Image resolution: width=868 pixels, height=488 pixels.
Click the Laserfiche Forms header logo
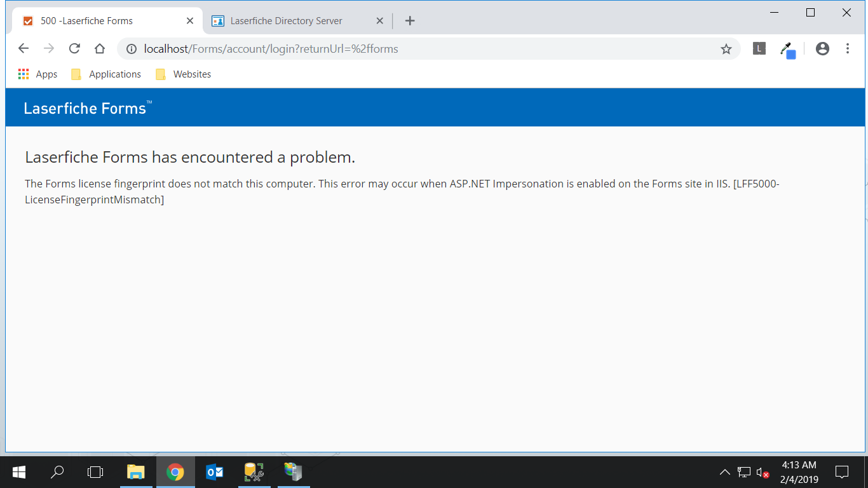click(x=88, y=108)
